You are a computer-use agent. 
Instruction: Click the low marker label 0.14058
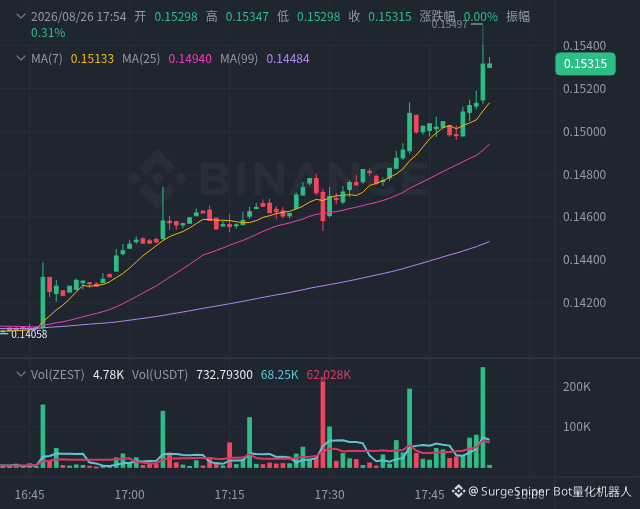pos(29,334)
